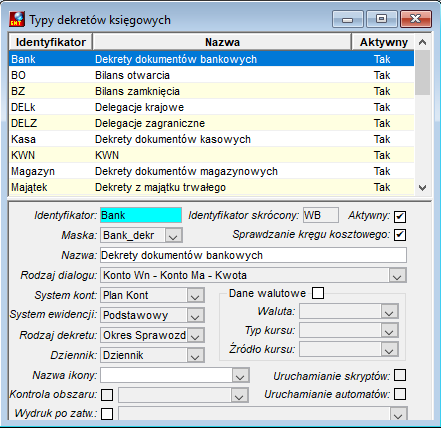Click 'Dekrety dokumentów kasowych' name cell
The image size is (441, 428).
(x=173, y=139)
